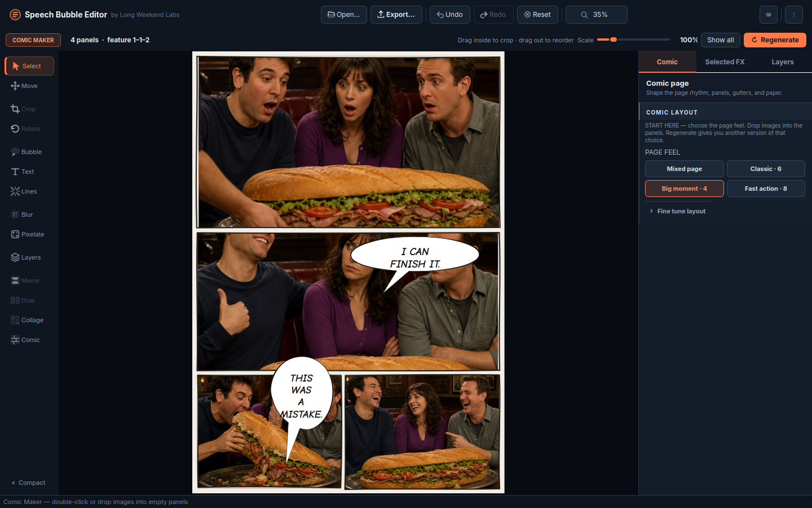Click the bottom-right laughing panel
The height and width of the screenshot is (508, 812).
[x=422, y=432]
